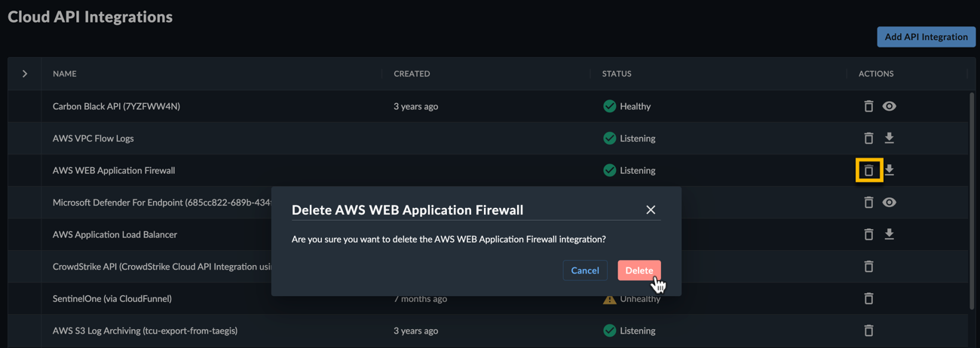Click trash icon for AWS S3 Log Archiving
This screenshot has width=980, height=348.
pos(868,331)
